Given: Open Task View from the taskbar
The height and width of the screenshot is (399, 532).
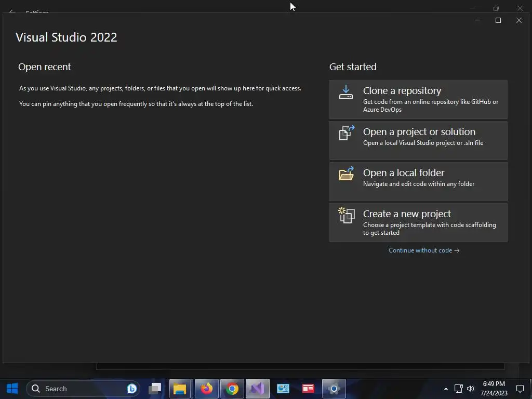Looking at the screenshot, I should [155, 389].
